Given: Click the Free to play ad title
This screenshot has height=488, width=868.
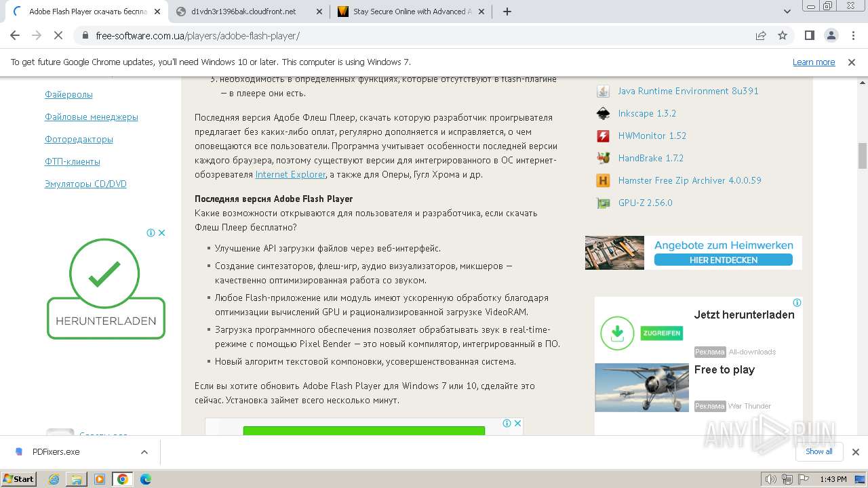Looking at the screenshot, I should pyautogui.click(x=724, y=369).
